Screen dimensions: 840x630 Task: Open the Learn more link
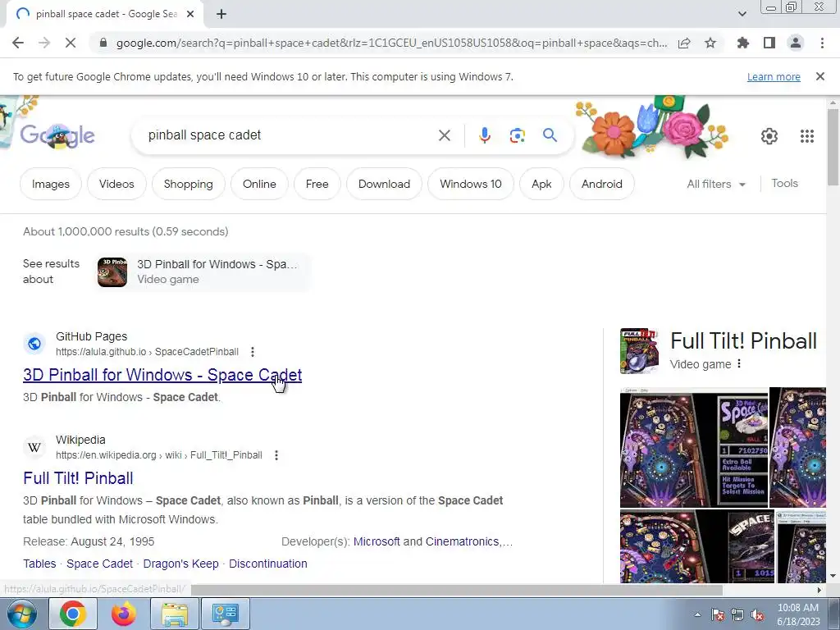tap(774, 76)
